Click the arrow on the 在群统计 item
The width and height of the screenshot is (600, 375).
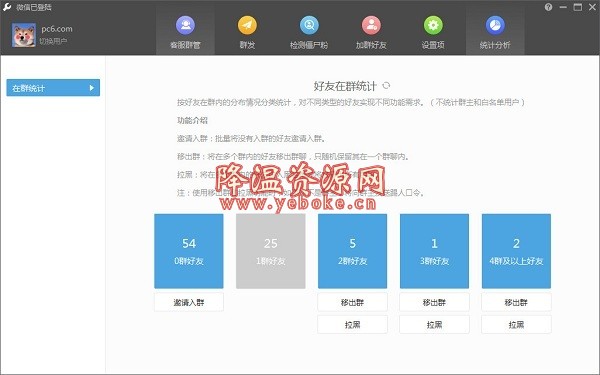pos(91,88)
